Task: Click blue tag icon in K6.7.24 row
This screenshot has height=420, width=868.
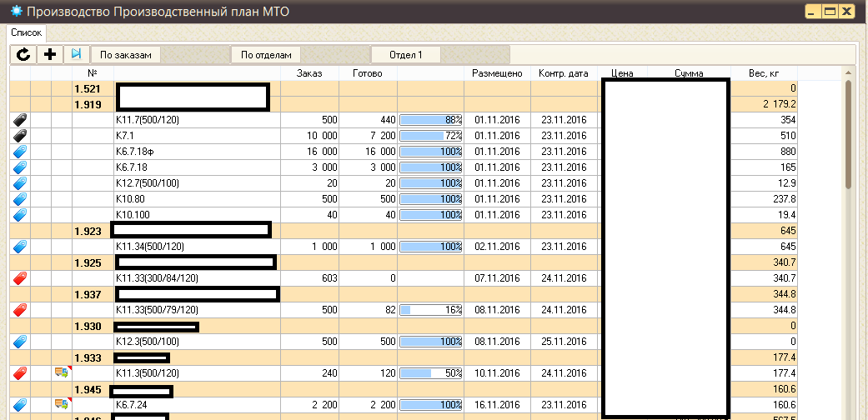Action: (21, 404)
